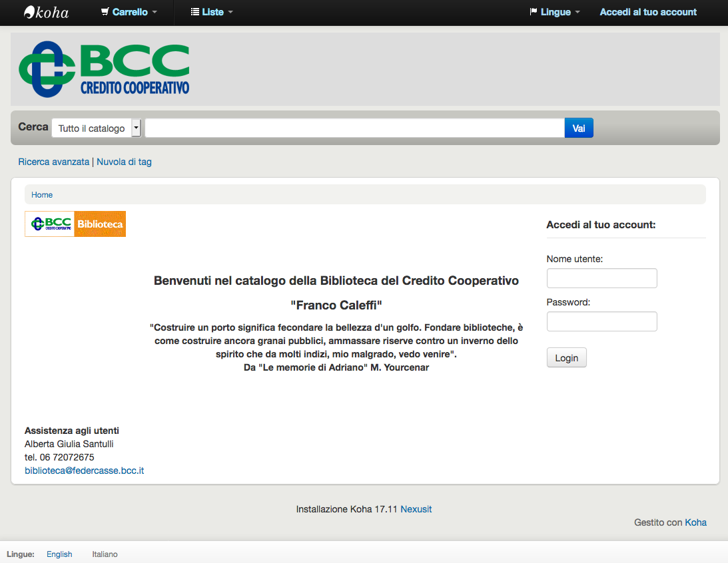
Task: Open the Koha link next to 'Gestito con'
Action: click(x=695, y=522)
